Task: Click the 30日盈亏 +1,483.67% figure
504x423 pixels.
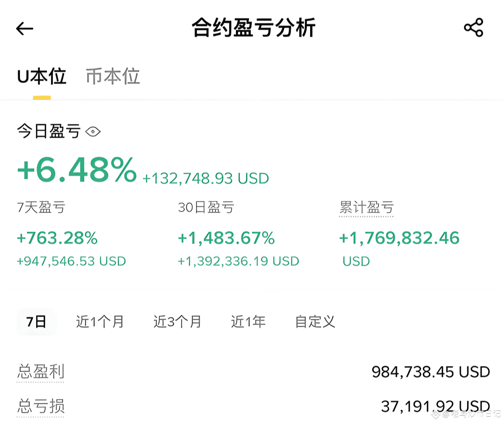Action: 226,238
